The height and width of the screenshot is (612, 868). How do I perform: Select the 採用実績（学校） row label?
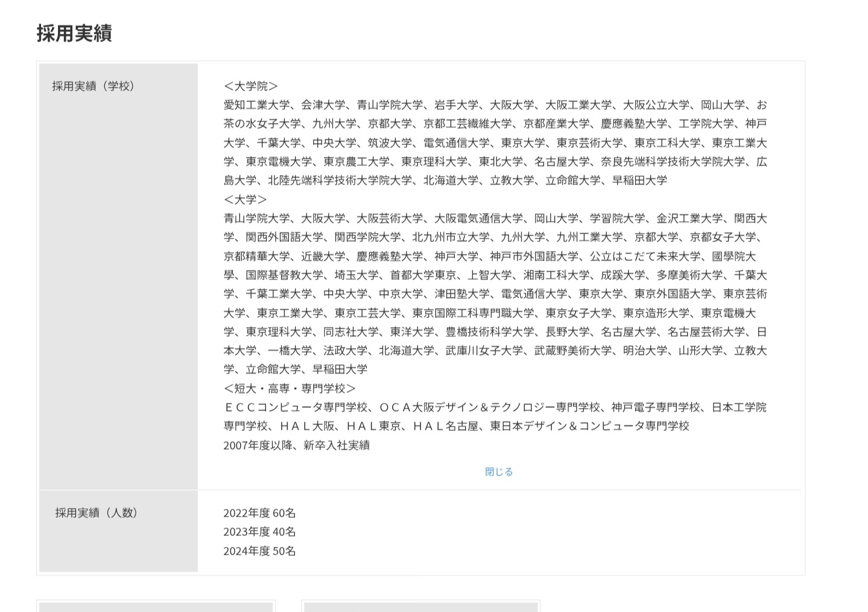point(94,86)
